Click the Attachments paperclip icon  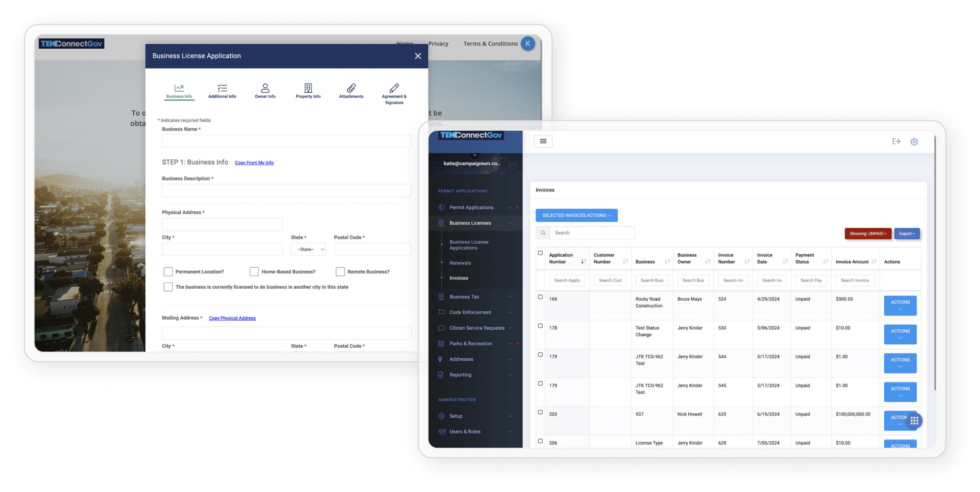pyautogui.click(x=351, y=88)
